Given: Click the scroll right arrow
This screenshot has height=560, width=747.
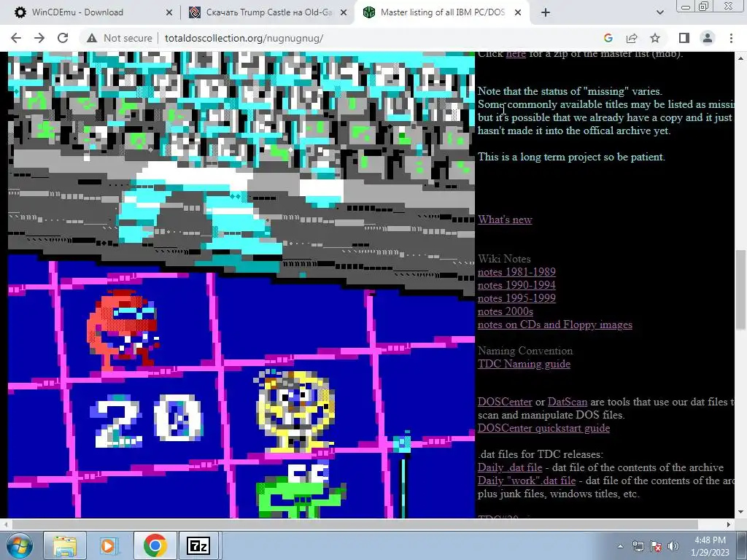Looking at the screenshot, I should [729, 524].
